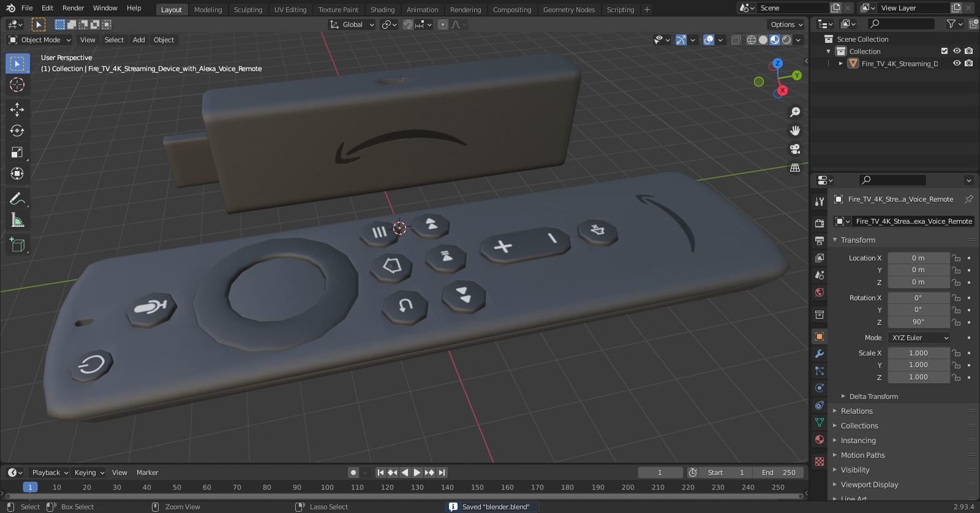Click the Rotation Z 90° field
Screen dimensions: 980x513
pyautogui.click(x=918, y=322)
